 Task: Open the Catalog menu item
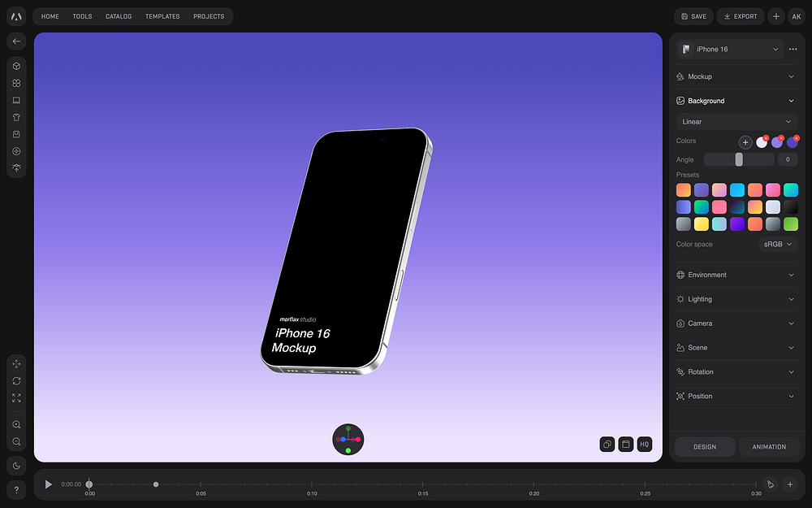tap(119, 16)
